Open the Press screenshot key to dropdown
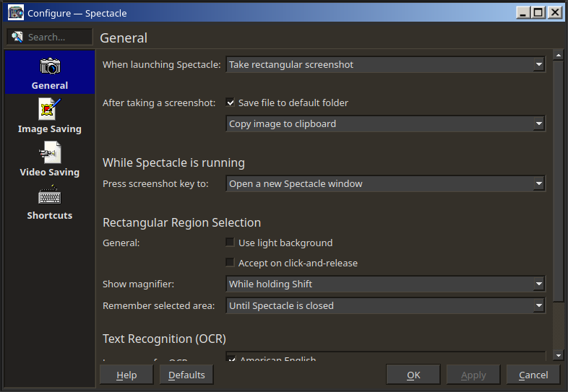 (x=385, y=183)
